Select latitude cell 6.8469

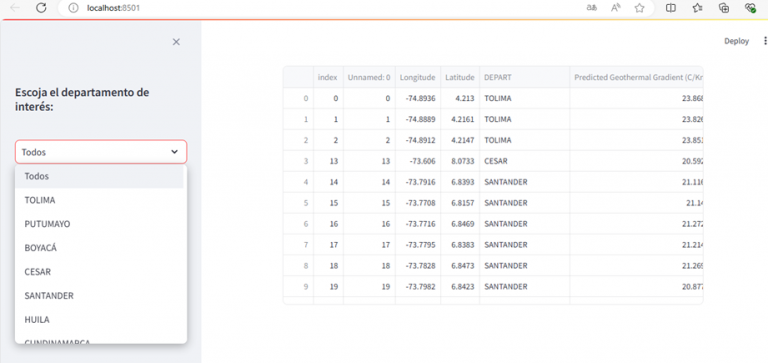tap(460, 224)
